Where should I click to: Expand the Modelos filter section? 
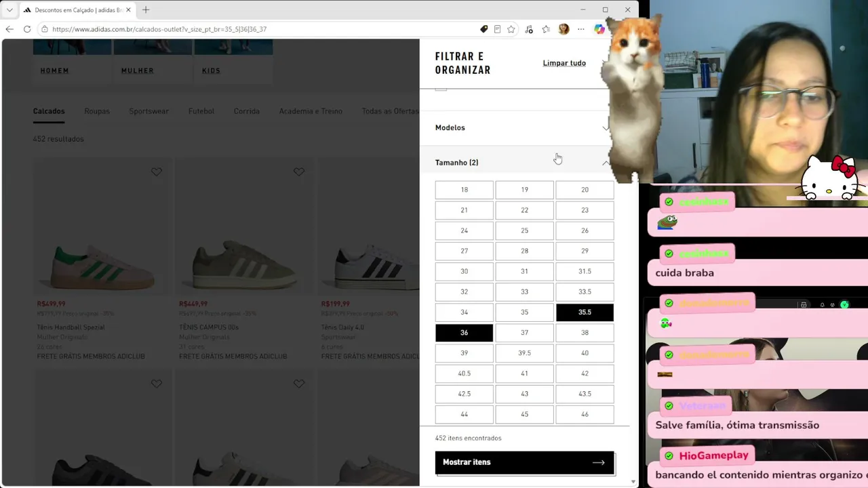click(x=522, y=127)
